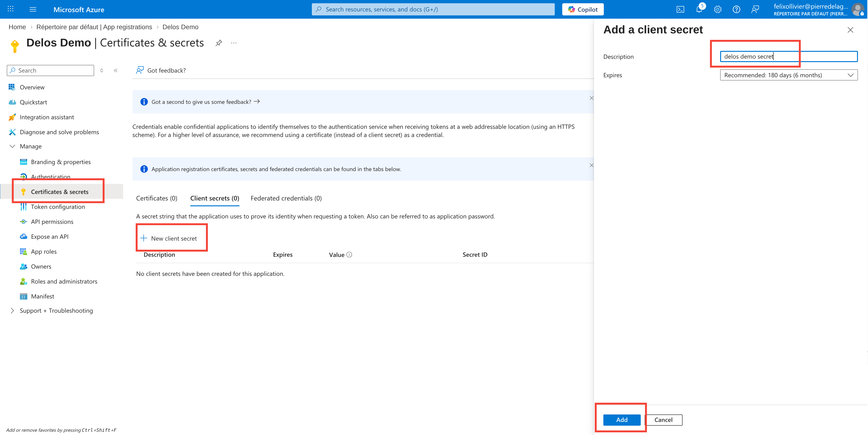
Task: Click the Add button
Action: [x=622, y=420]
